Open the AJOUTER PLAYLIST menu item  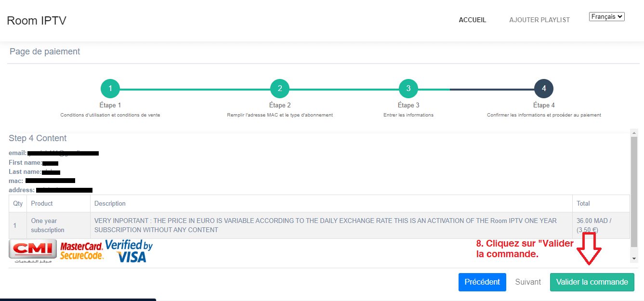539,20
